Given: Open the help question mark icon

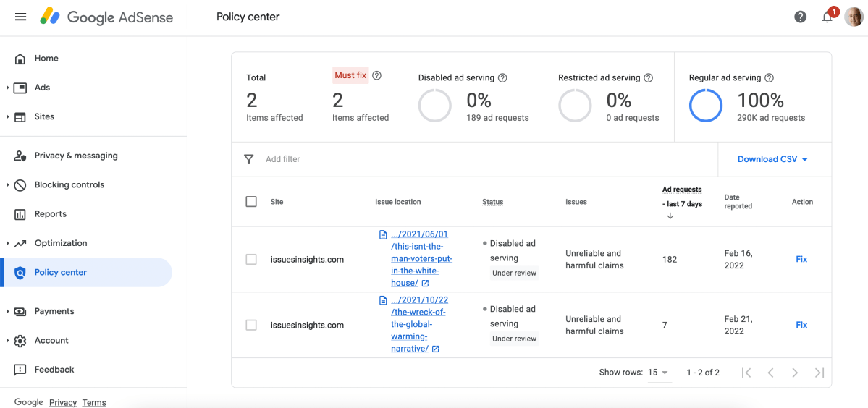Looking at the screenshot, I should (800, 17).
